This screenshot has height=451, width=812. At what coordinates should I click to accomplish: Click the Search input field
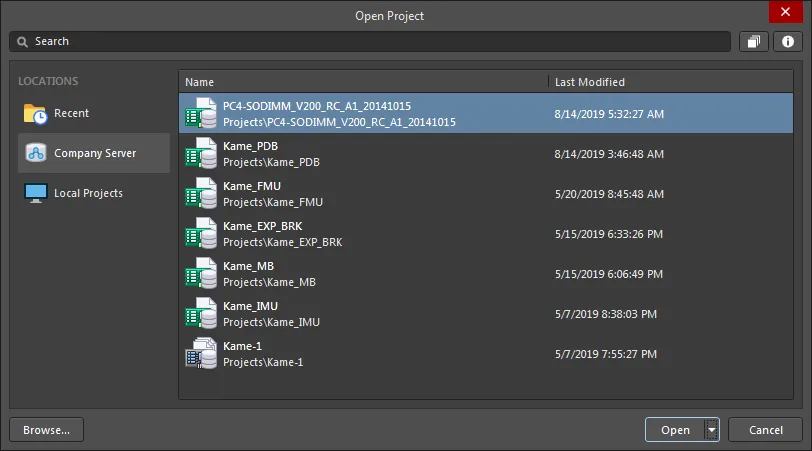tap(370, 41)
